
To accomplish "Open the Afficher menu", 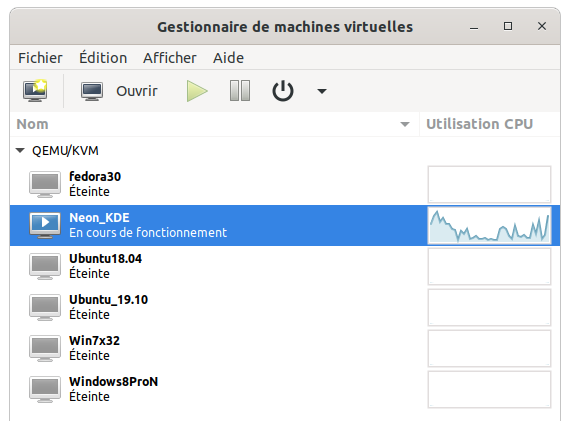I will pyautogui.click(x=170, y=58).
